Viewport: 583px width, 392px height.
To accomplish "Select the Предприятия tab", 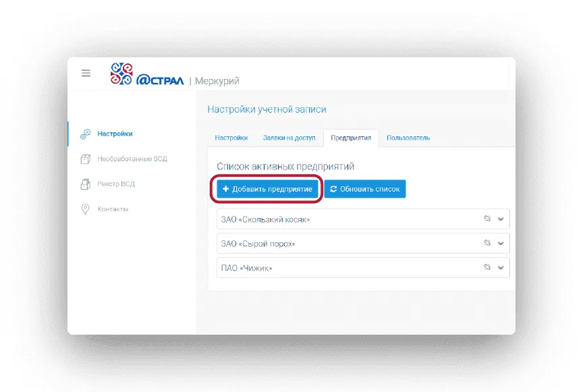I will pyautogui.click(x=351, y=138).
